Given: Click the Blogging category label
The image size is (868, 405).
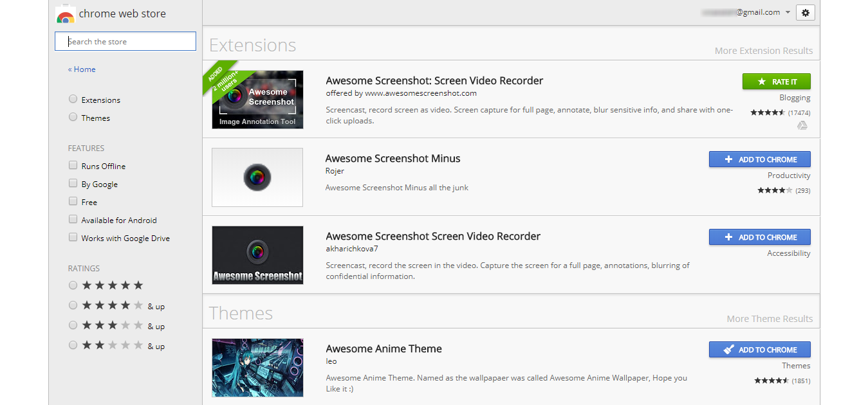Looking at the screenshot, I should click(795, 98).
